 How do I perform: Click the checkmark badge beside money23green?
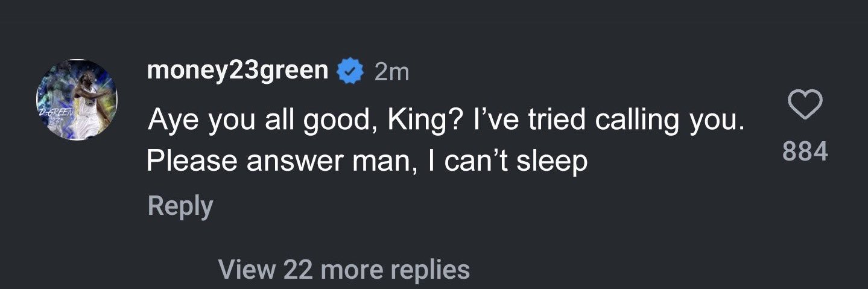pos(350,72)
